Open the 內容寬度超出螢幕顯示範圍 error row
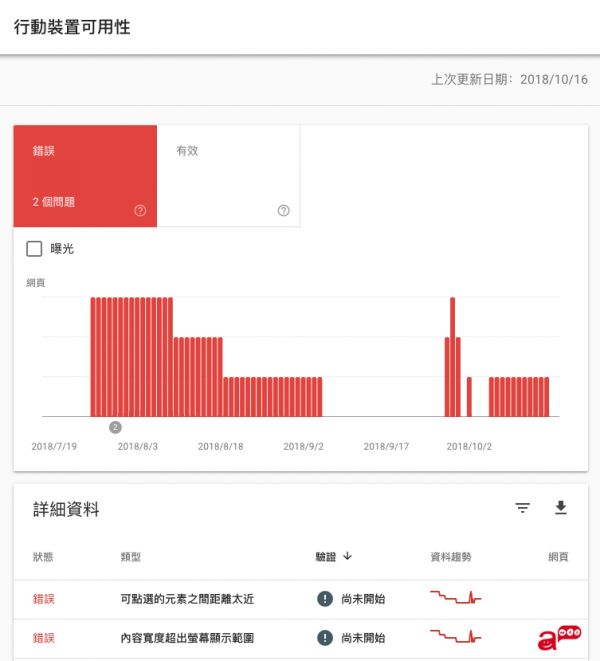 coord(301,638)
